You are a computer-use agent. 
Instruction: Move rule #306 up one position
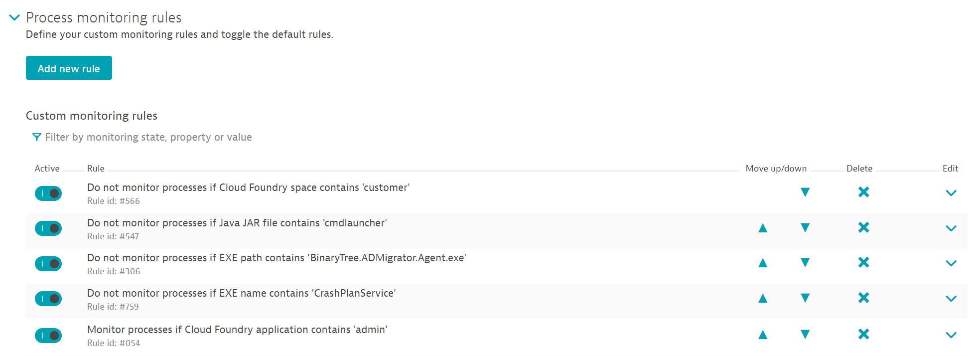pyautogui.click(x=762, y=263)
